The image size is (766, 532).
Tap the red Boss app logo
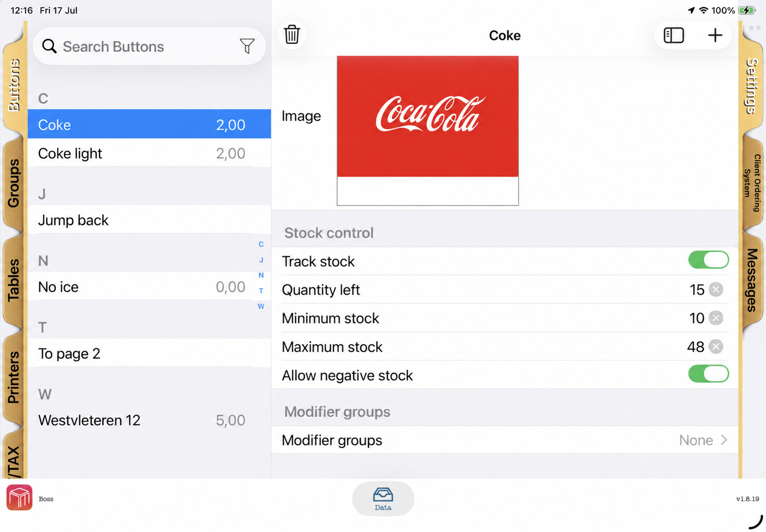19,497
